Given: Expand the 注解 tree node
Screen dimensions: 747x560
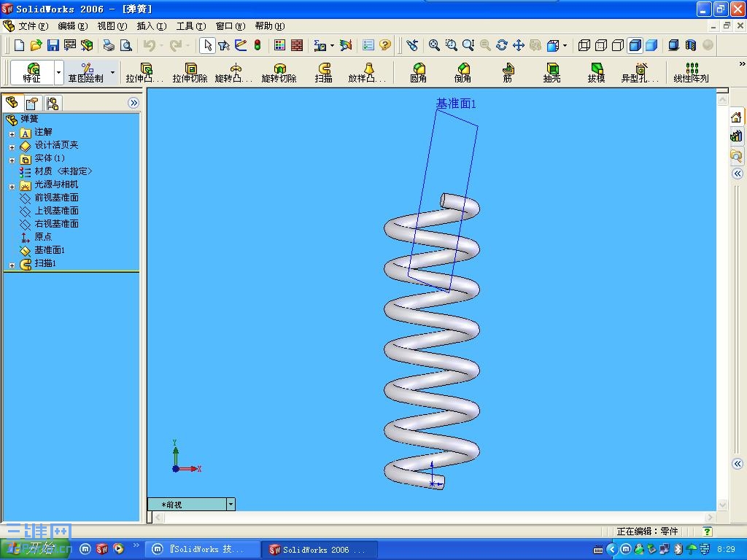Looking at the screenshot, I should [12, 134].
